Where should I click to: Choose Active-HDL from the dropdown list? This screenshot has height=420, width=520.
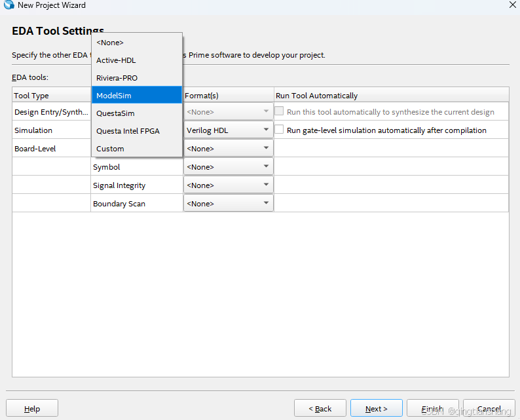tap(137, 60)
